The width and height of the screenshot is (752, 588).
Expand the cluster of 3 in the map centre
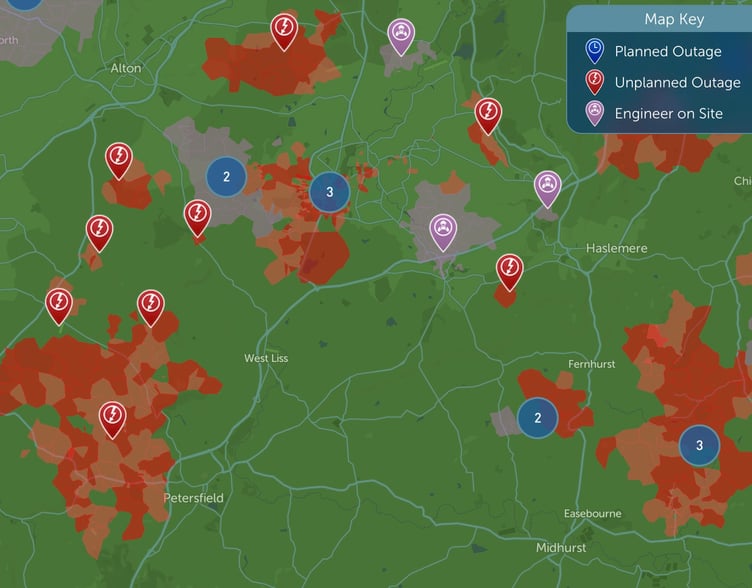click(x=329, y=192)
